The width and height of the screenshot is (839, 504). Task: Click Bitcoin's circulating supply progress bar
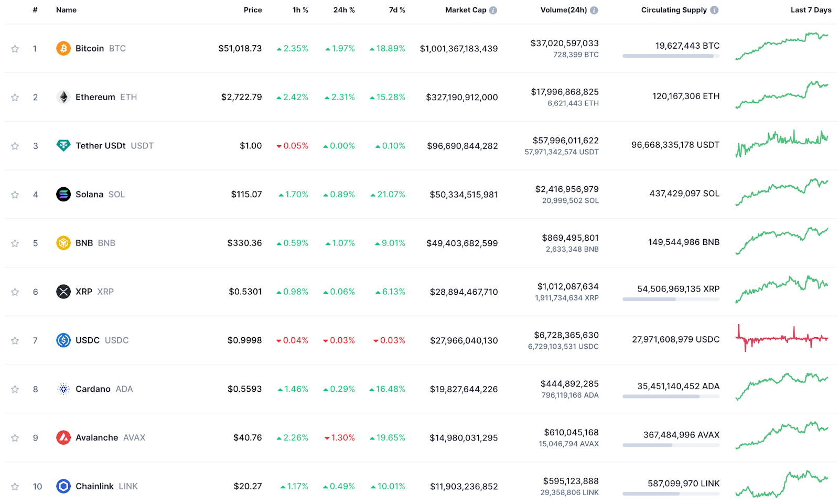(671, 56)
